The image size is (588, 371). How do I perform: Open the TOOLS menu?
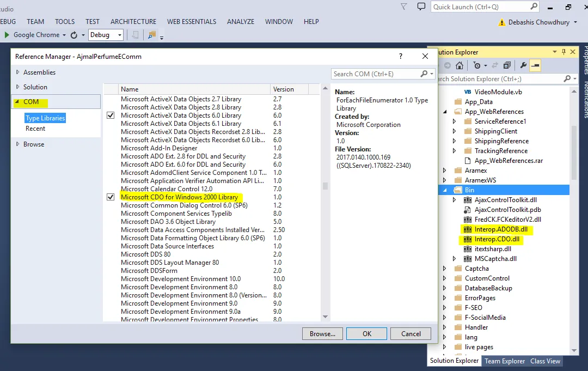pos(65,22)
